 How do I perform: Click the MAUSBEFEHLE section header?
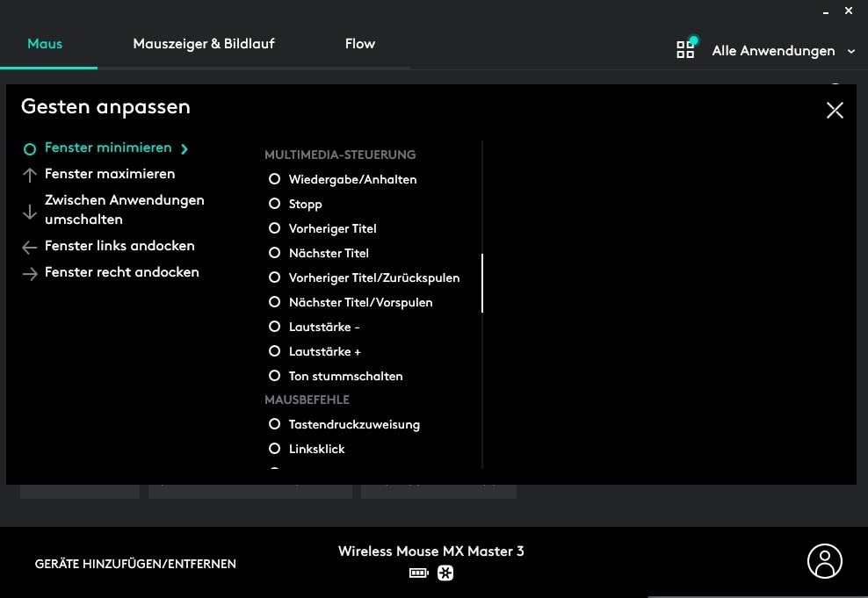(x=307, y=400)
